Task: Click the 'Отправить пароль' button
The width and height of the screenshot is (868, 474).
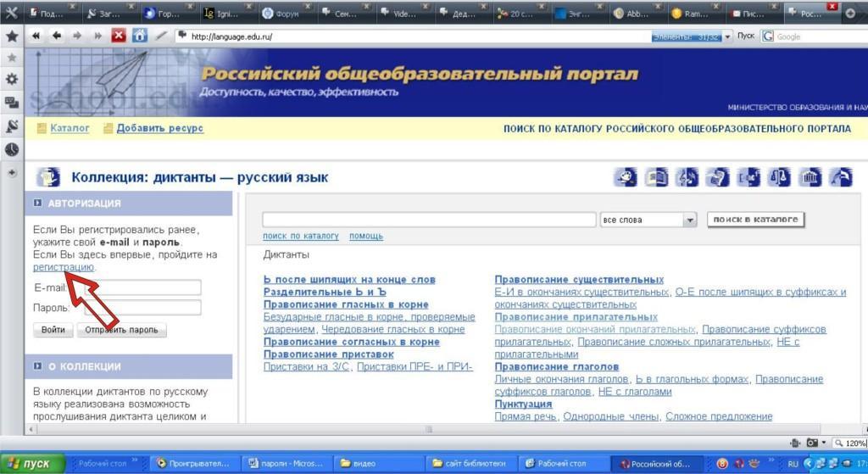Action: point(121,330)
